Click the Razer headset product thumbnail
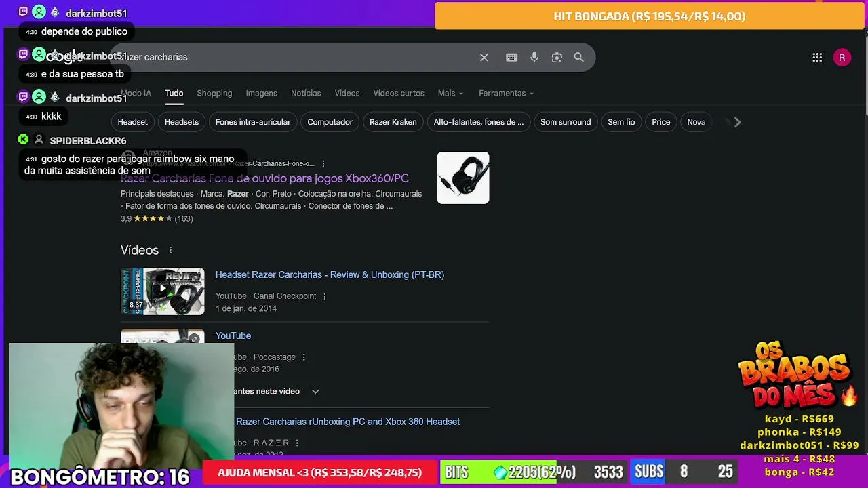Screen dimensions: 868x488 [x=463, y=178]
